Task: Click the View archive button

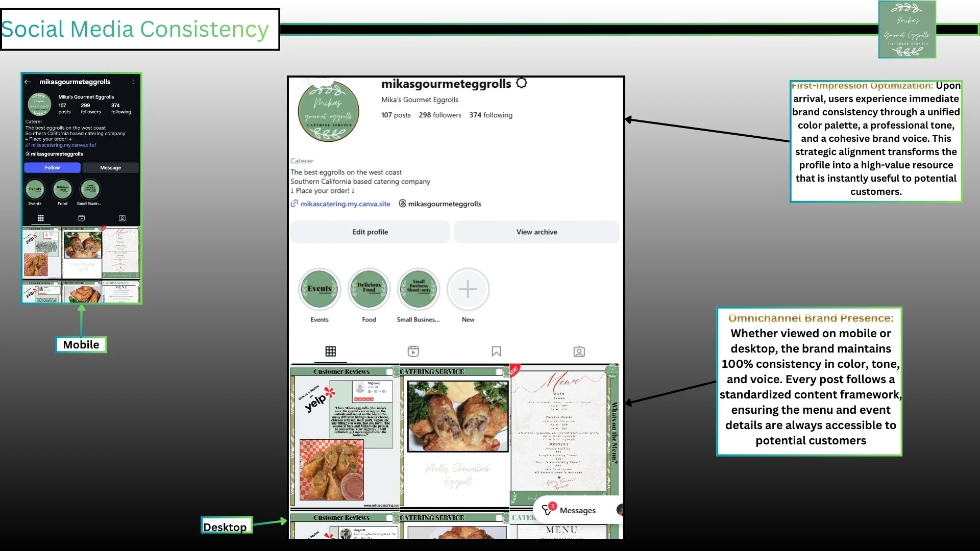Action: [x=536, y=232]
